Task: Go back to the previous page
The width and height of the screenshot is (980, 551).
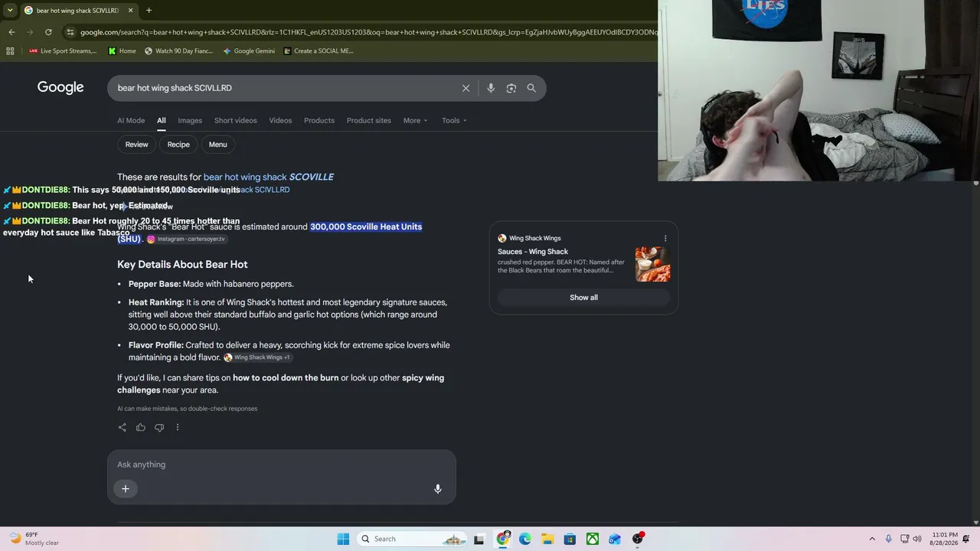Action: [x=11, y=32]
